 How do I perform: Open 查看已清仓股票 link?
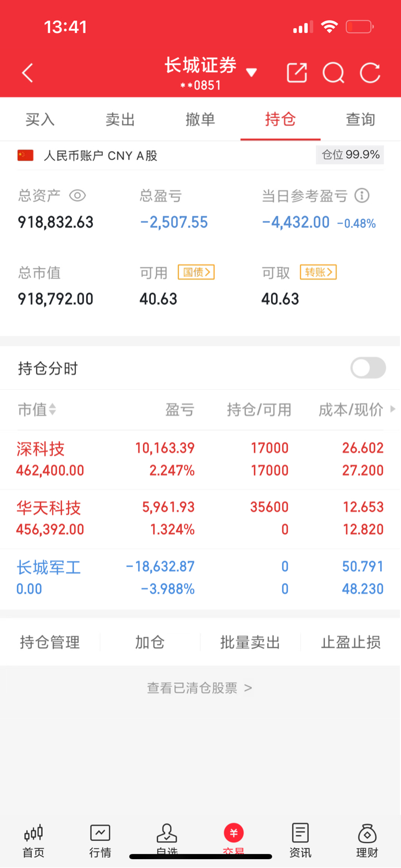pos(199,688)
